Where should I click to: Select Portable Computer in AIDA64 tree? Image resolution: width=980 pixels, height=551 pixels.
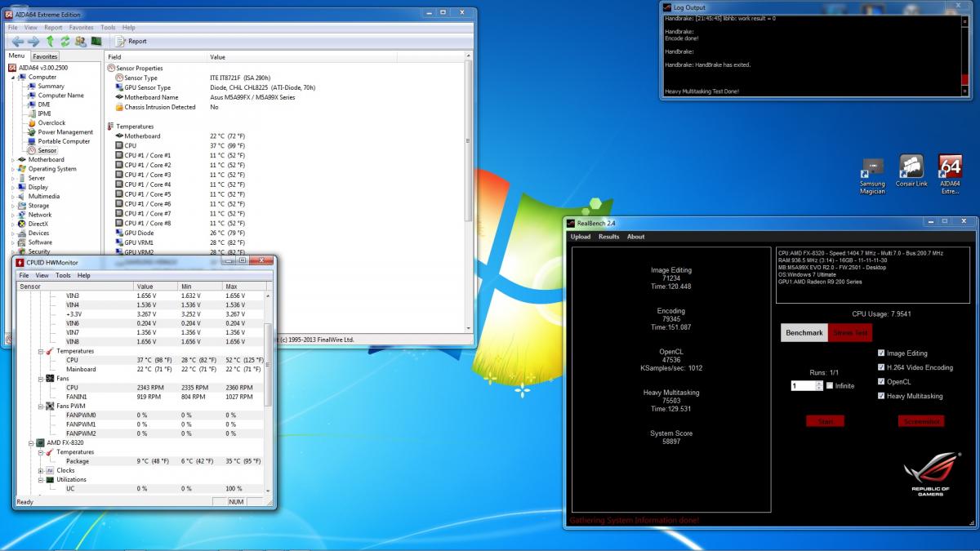64,141
